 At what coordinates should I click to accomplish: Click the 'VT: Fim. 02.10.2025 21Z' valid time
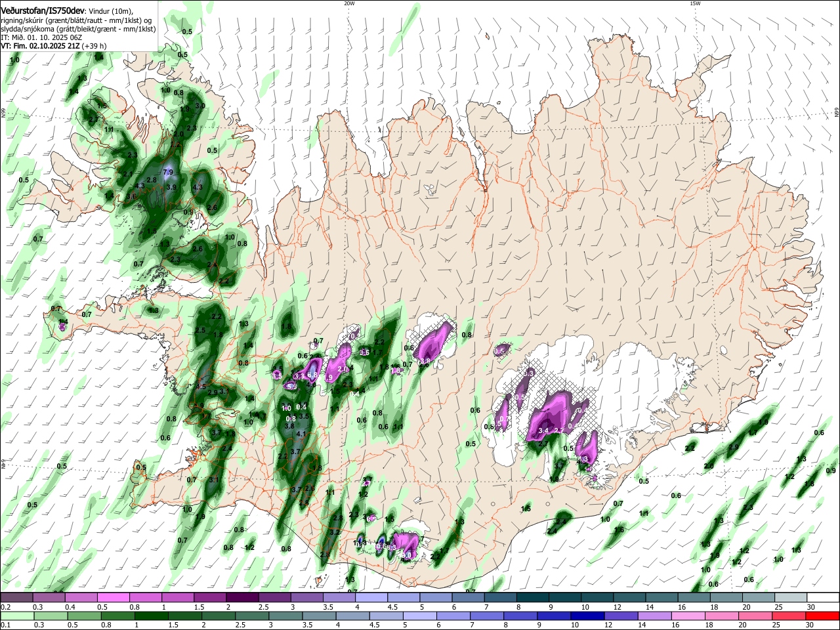40,46
